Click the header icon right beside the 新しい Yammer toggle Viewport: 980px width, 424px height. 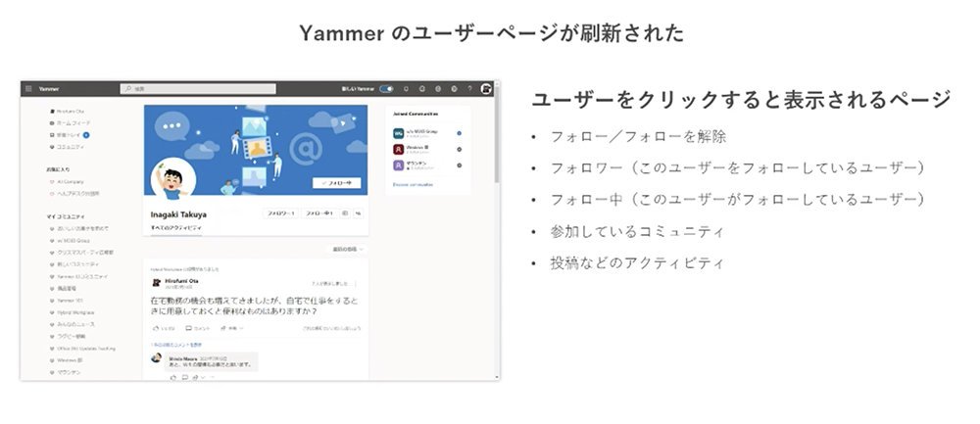[x=407, y=89]
